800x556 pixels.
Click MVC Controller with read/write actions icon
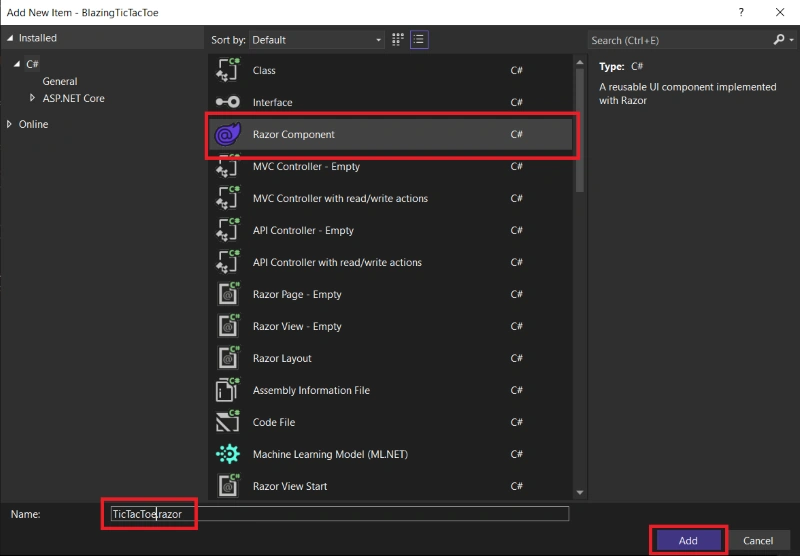[x=228, y=198]
